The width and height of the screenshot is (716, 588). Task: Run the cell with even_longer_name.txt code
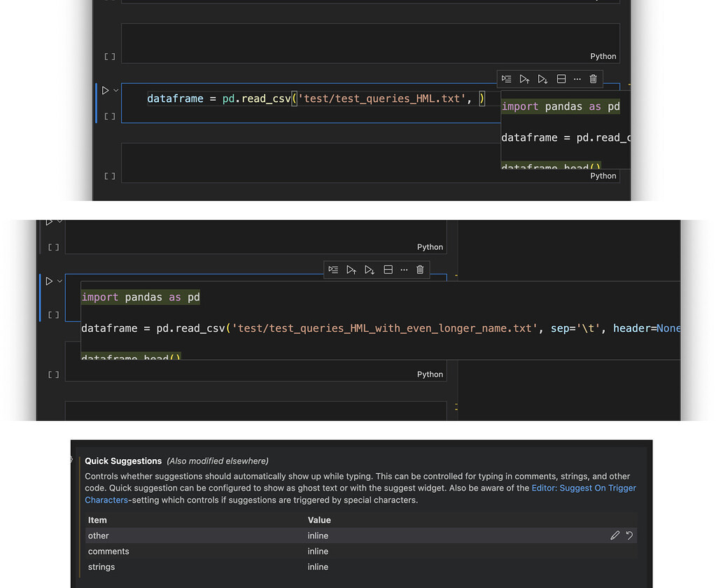[49, 281]
